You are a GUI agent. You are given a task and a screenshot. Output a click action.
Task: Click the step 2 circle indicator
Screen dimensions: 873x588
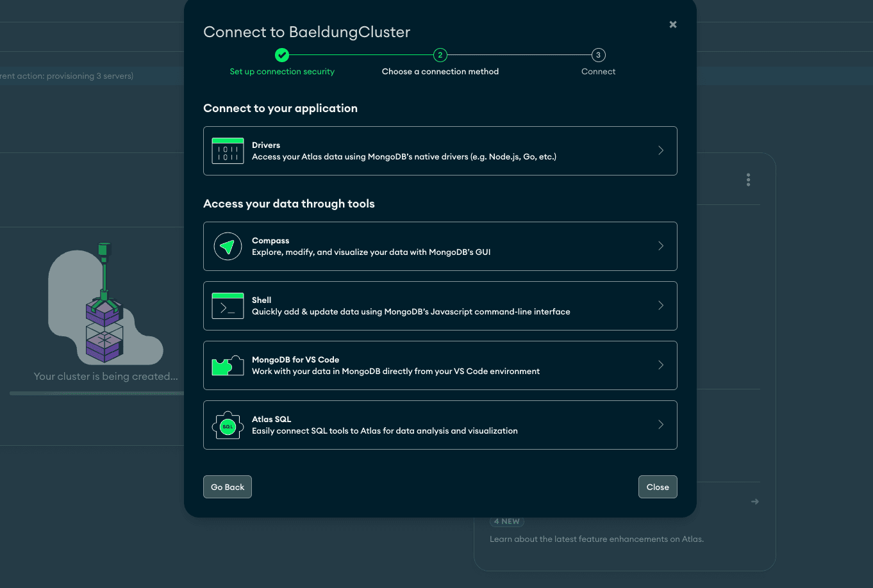[x=440, y=55]
